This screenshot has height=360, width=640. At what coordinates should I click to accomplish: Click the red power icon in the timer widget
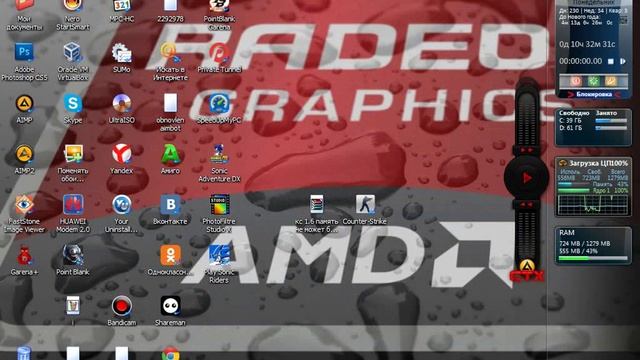[576, 81]
